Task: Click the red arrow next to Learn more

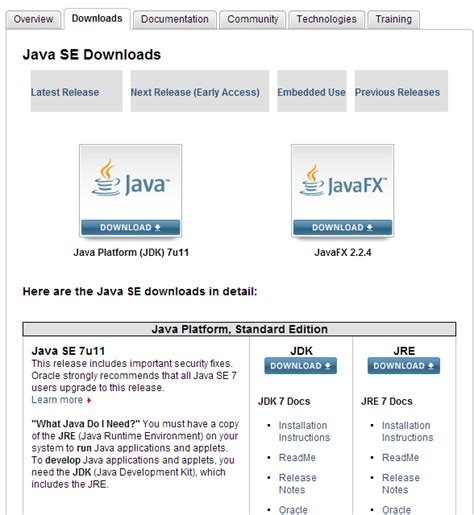Action: click(x=89, y=400)
